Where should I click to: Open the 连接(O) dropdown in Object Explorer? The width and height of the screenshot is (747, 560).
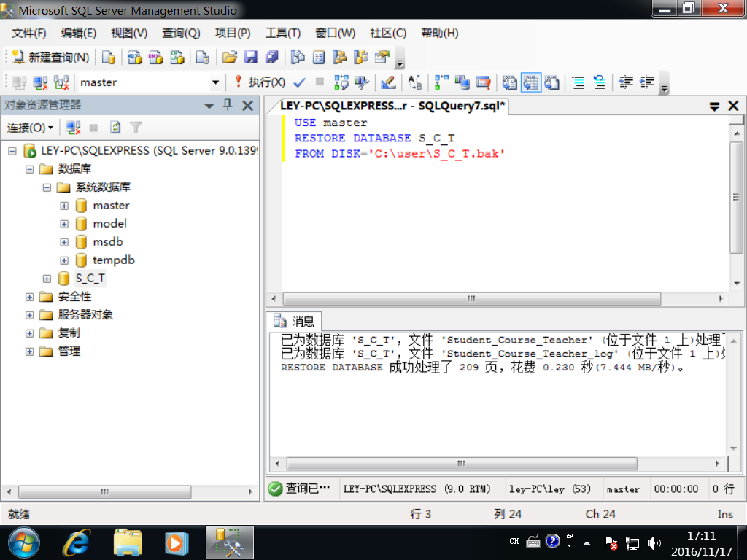[x=30, y=128]
